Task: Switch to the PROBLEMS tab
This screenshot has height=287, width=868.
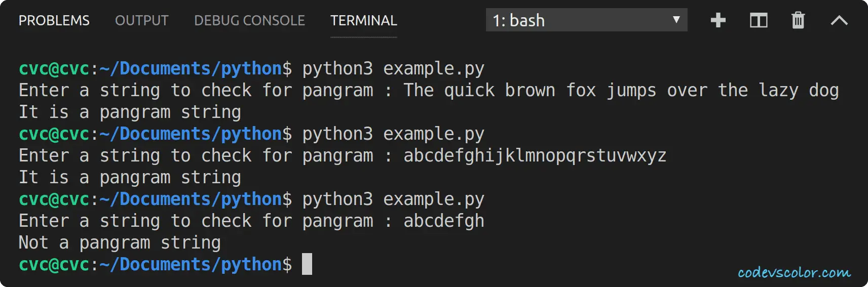Action: (54, 20)
